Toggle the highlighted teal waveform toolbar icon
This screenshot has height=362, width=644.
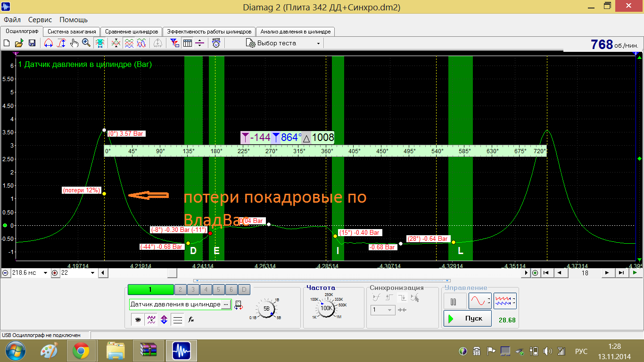click(x=99, y=43)
